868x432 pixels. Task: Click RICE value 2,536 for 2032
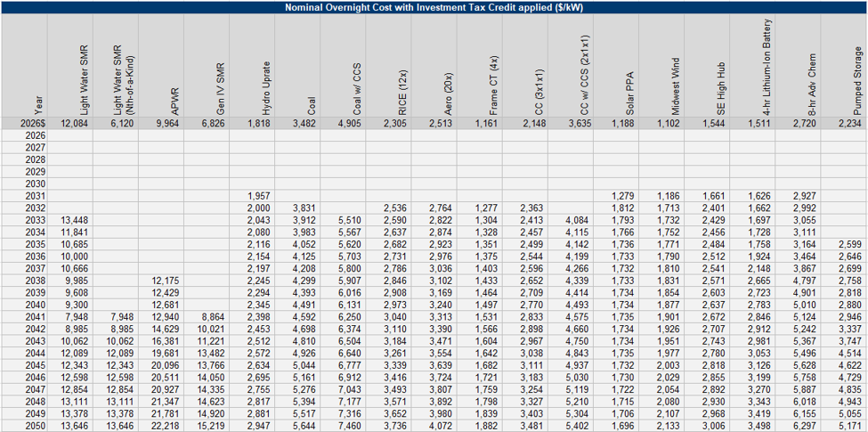pos(395,208)
